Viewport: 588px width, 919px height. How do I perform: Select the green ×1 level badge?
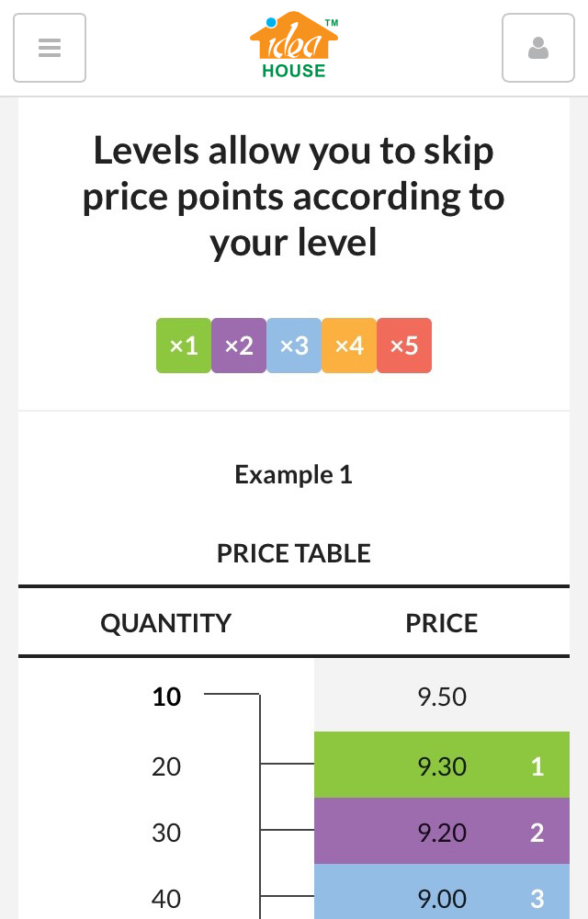pos(184,346)
